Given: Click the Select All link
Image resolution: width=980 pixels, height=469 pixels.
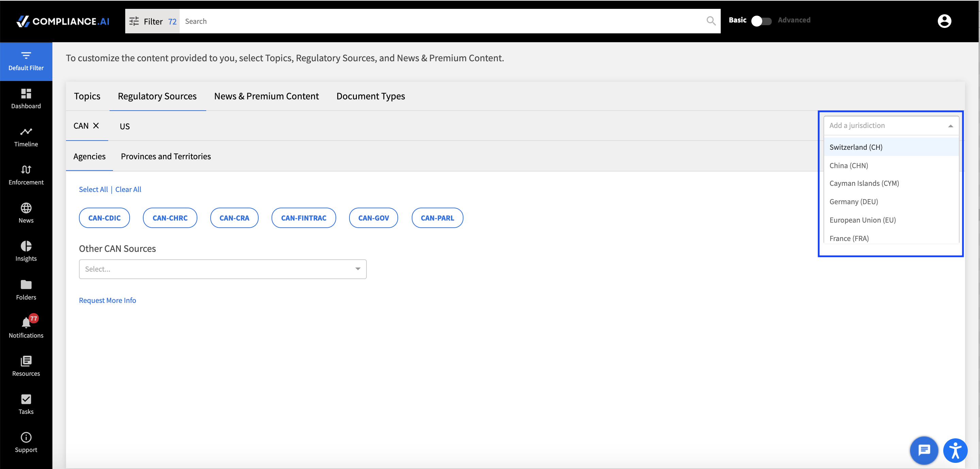Looking at the screenshot, I should tap(93, 189).
